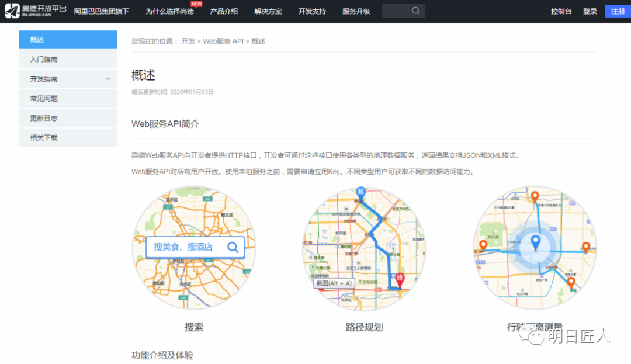Click the 搜美食、搜酒店 search box

(x=195, y=247)
